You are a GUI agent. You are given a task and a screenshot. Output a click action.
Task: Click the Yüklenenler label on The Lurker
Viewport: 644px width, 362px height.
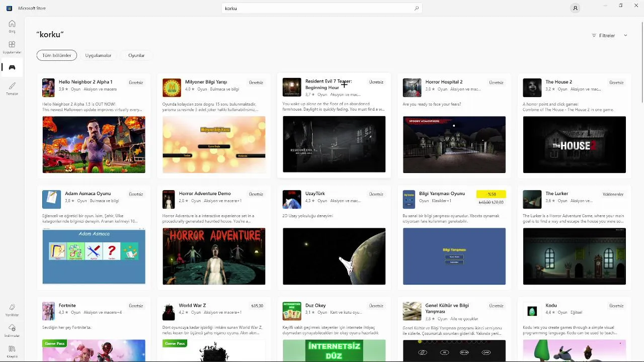pos(613,194)
